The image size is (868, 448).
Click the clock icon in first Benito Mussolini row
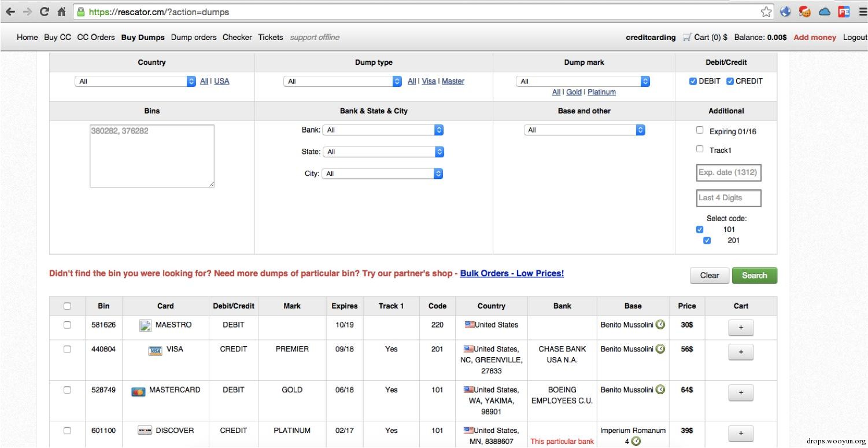(x=660, y=325)
